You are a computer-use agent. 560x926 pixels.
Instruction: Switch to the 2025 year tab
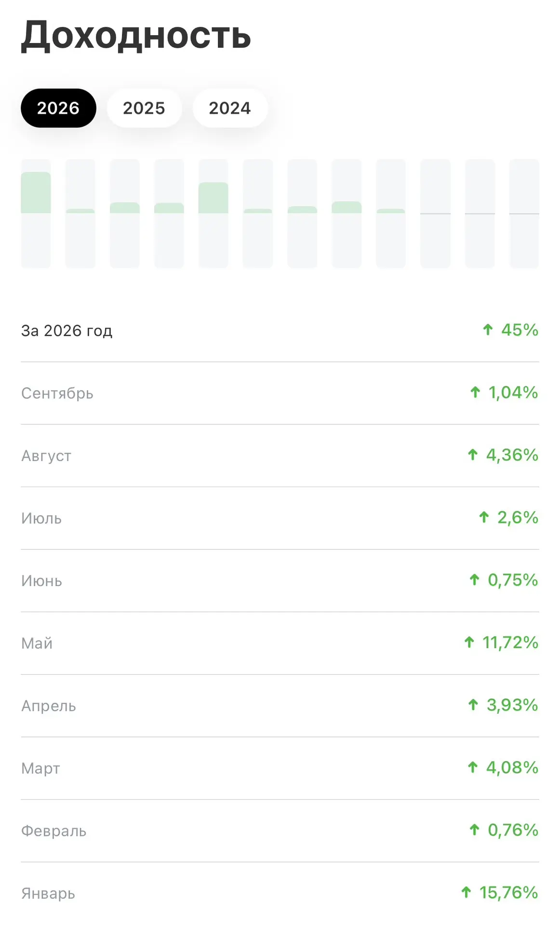point(144,108)
